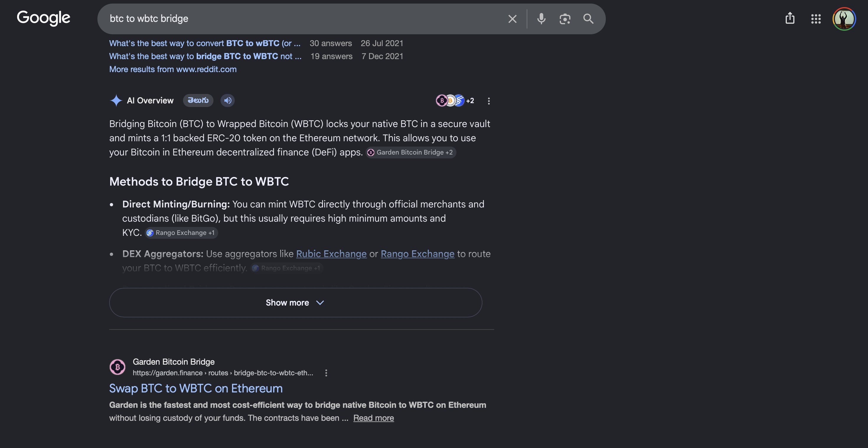Click the '7 Dec 2021' date
The width and height of the screenshot is (868, 448).
click(382, 56)
